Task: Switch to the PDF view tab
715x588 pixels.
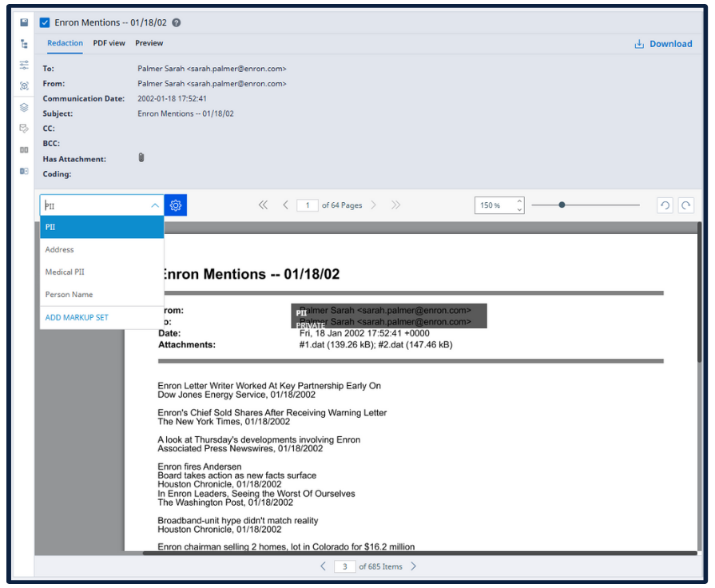Action: click(x=109, y=43)
